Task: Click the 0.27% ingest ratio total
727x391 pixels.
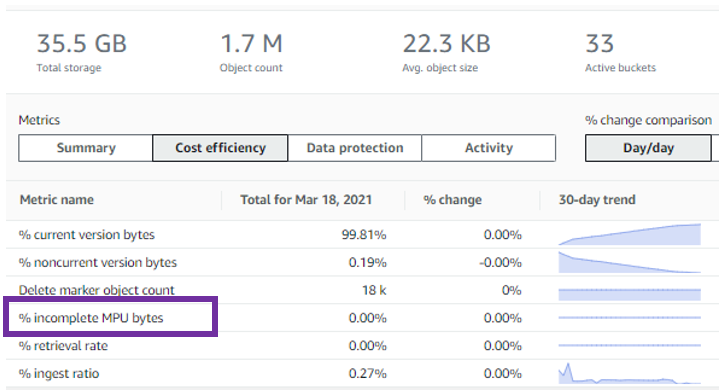Action: (367, 374)
